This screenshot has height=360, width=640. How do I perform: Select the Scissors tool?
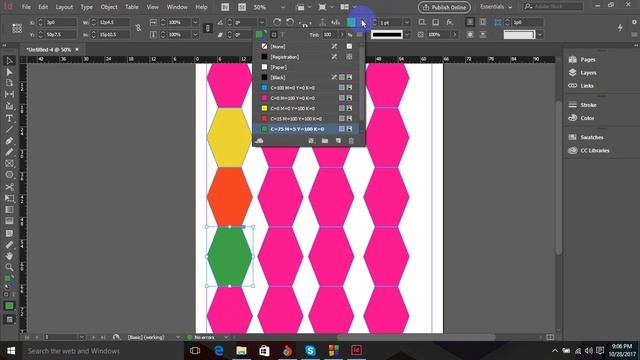click(x=9, y=187)
